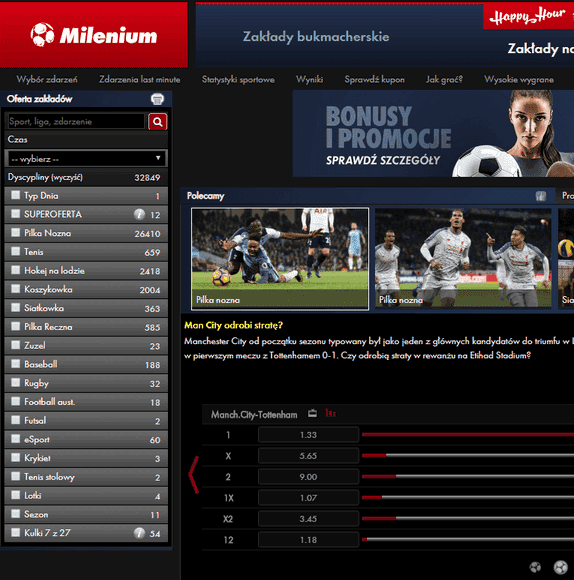This screenshot has height=580, width=574.
Task: Open the Man City vs Tottenham football thumbnail
Action: pyautogui.click(x=280, y=259)
